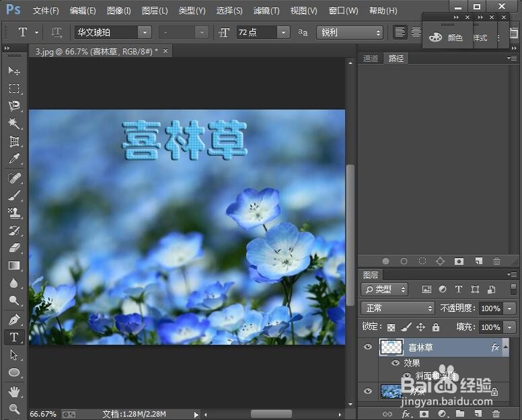The width and height of the screenshot is (522, 420).
Task: Open the 图像(I) menu
Action: [x=119, y=11]
